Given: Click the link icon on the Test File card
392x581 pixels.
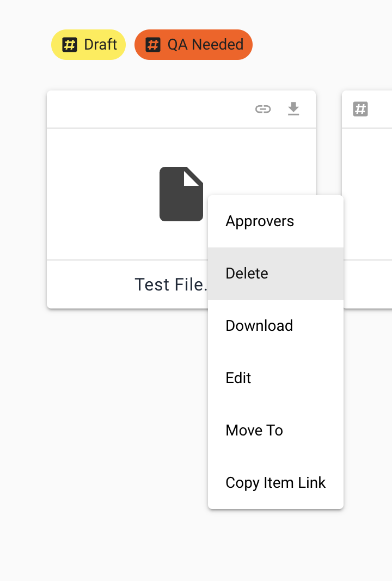Looking at the screenshot, I should [x=263, y=110].
